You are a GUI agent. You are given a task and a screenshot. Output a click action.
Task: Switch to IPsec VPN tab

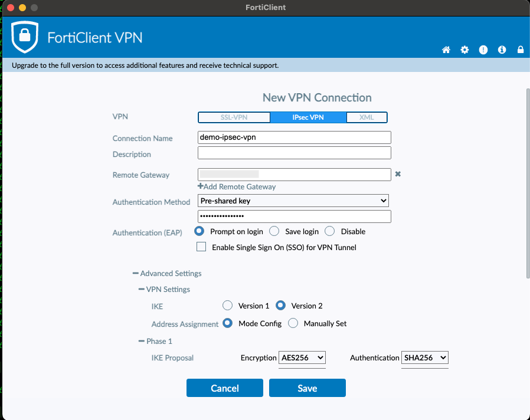click(x=308, y=117)
